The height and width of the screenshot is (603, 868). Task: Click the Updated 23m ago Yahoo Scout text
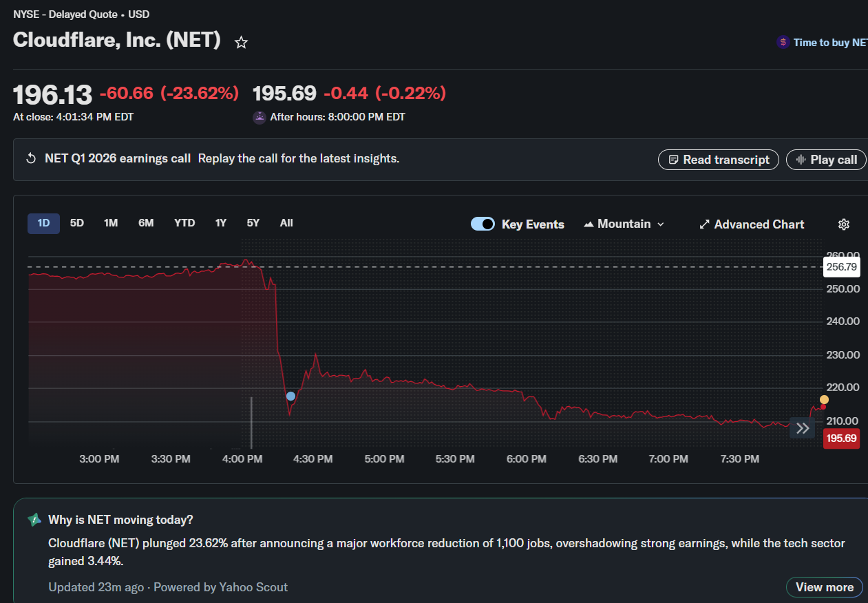point(168,587)
